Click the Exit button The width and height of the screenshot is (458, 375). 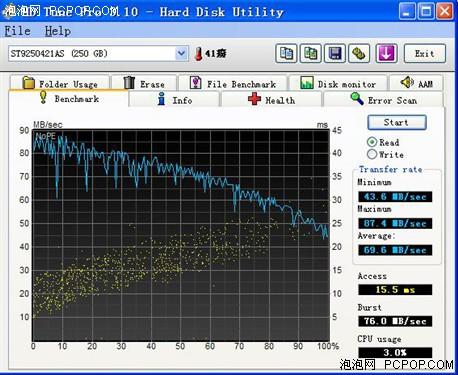[x=425, y=53]
